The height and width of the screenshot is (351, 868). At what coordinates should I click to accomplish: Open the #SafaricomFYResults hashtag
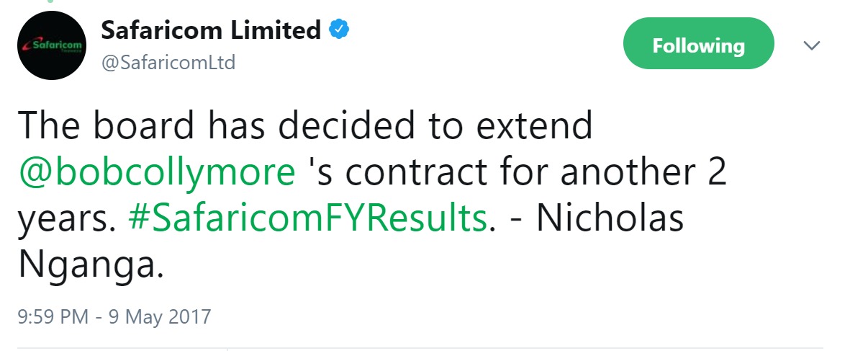pyautogui.click(x=308, y=220)
